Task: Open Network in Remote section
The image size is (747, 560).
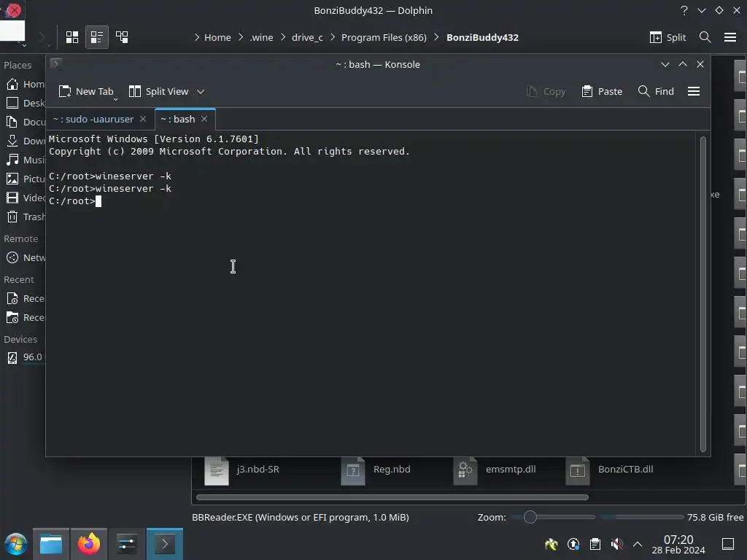Action: coord(25,257)
